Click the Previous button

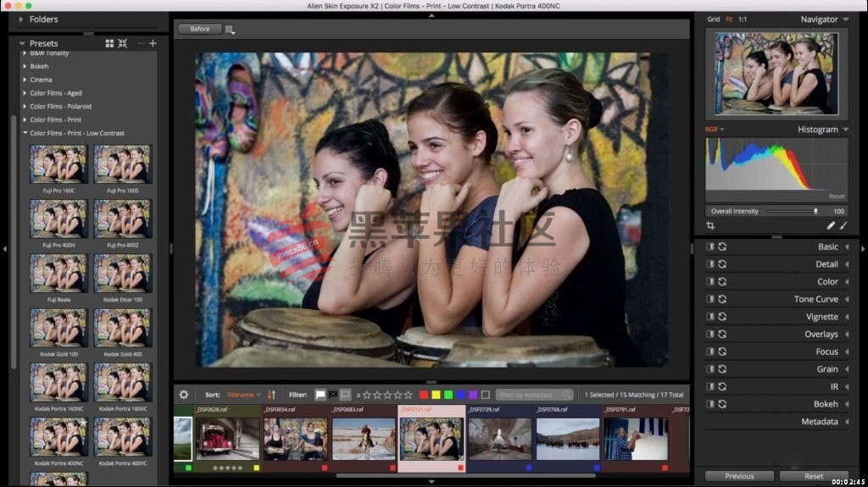tap(739, 476)
